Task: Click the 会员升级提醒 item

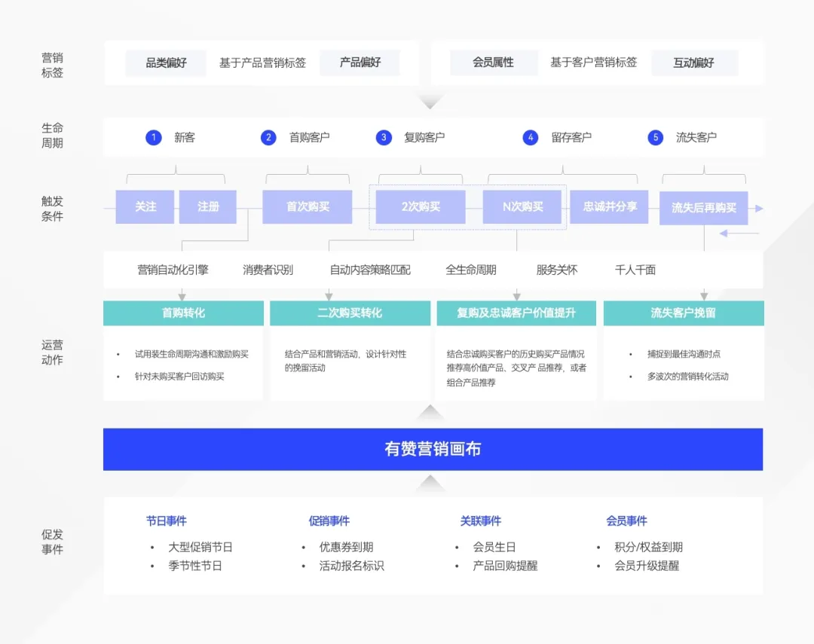Action: point(647,566)
